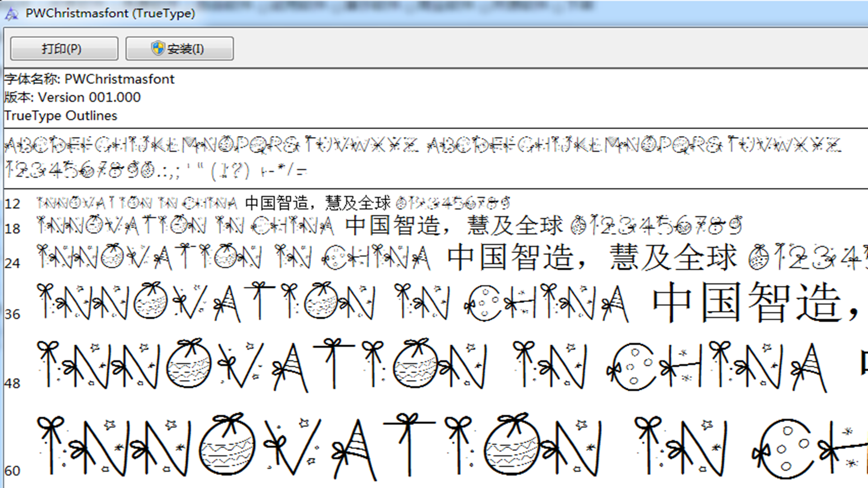Click the TrueType Outlines text line

61,116
